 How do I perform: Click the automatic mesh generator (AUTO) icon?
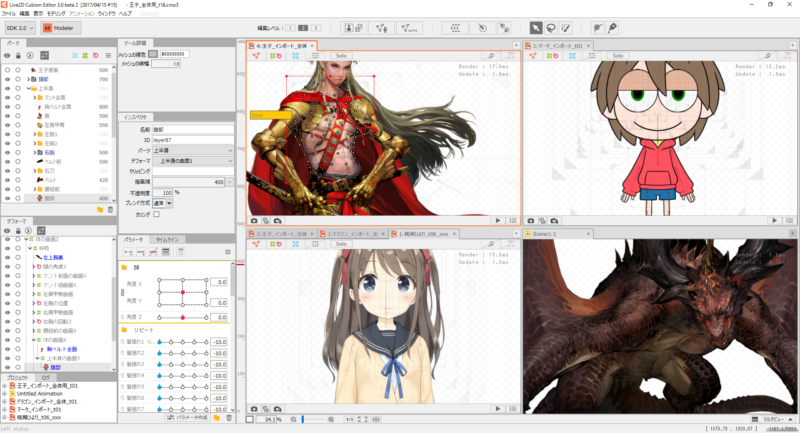click(x=409, y=28)
